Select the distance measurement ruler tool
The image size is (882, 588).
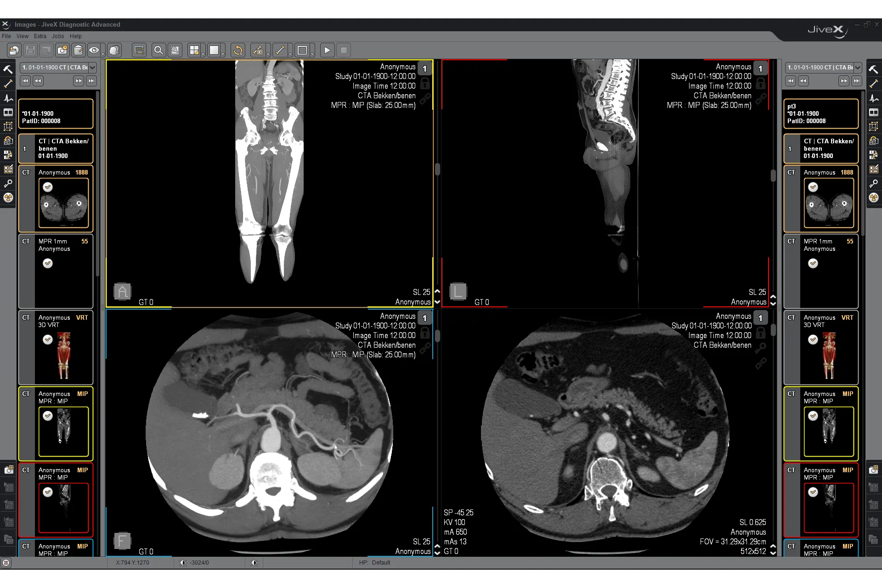point(280,51)
